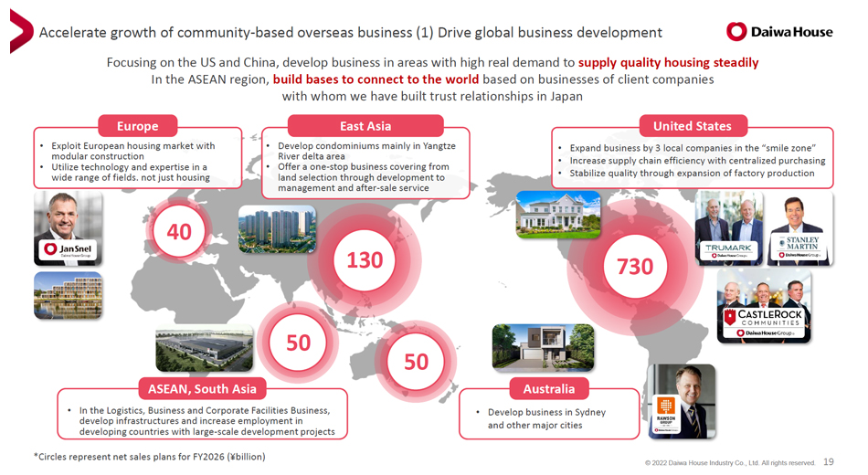Click the aerial warehouse facility photo
Viewport: 868px width, 475px height.
point(201,349)
